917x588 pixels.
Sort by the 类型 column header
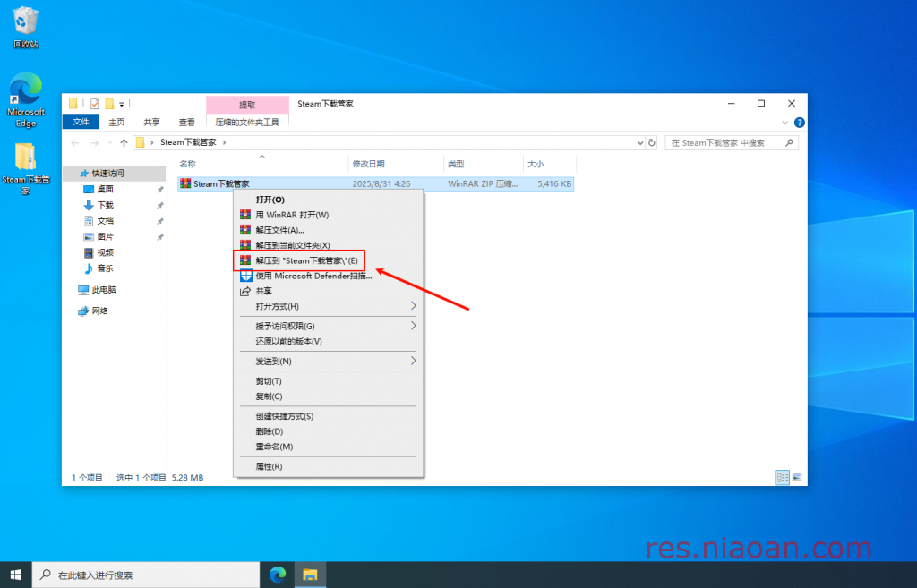(483, 164)
